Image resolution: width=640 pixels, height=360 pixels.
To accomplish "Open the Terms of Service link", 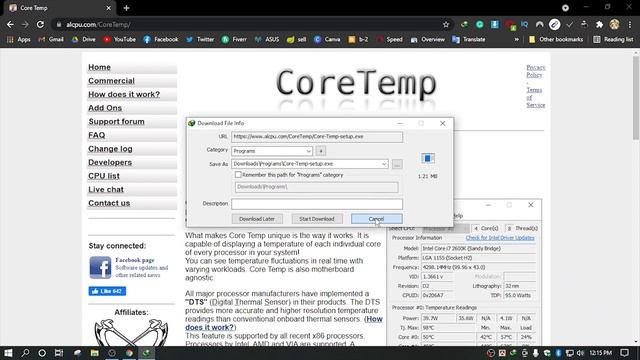I will point(536,98).
